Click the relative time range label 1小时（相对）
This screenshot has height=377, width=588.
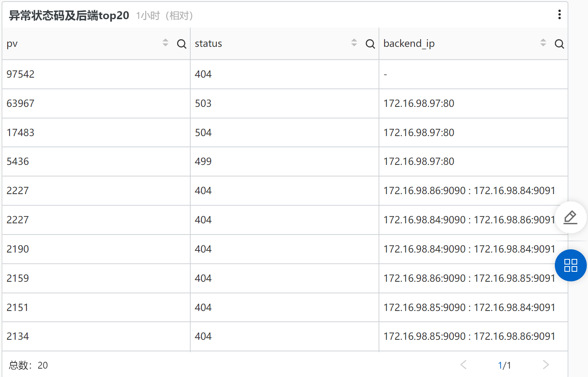tap(164, 16)
